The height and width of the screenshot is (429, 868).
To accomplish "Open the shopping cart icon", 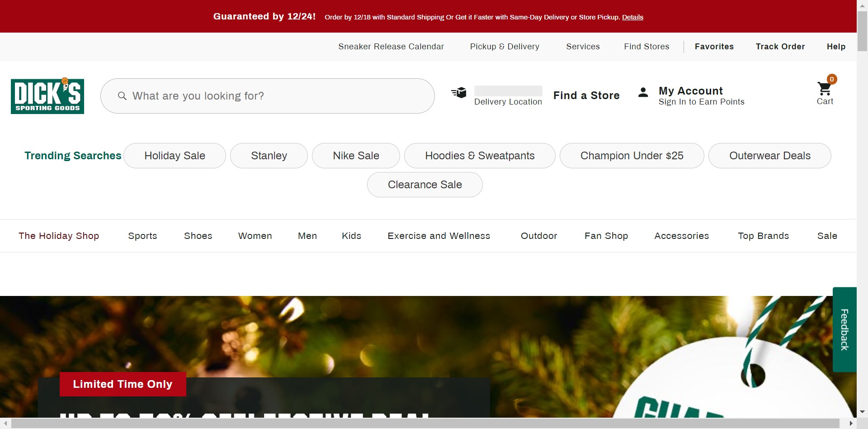I will pyautogui.click(x=825, y=90).
